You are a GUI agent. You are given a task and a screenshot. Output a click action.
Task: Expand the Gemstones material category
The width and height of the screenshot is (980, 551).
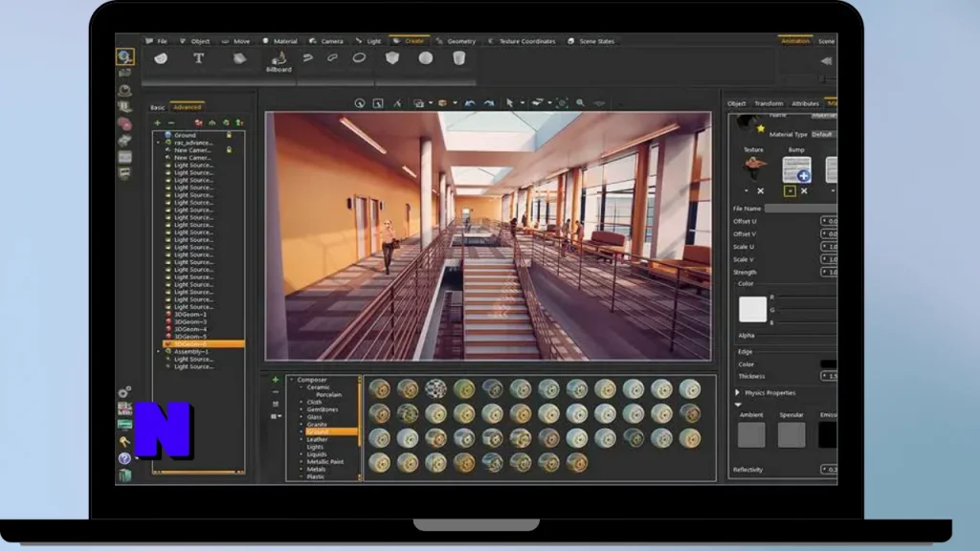tap(301, 409)
